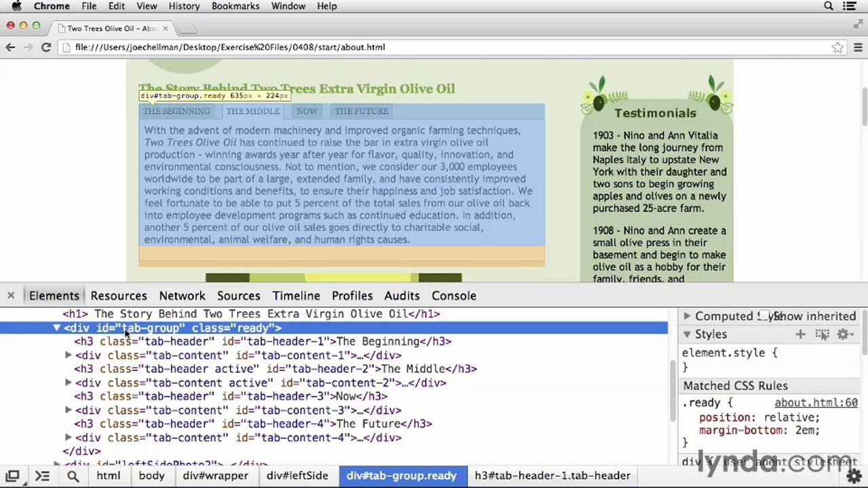Click the html breadcrumb

[108, 476]
